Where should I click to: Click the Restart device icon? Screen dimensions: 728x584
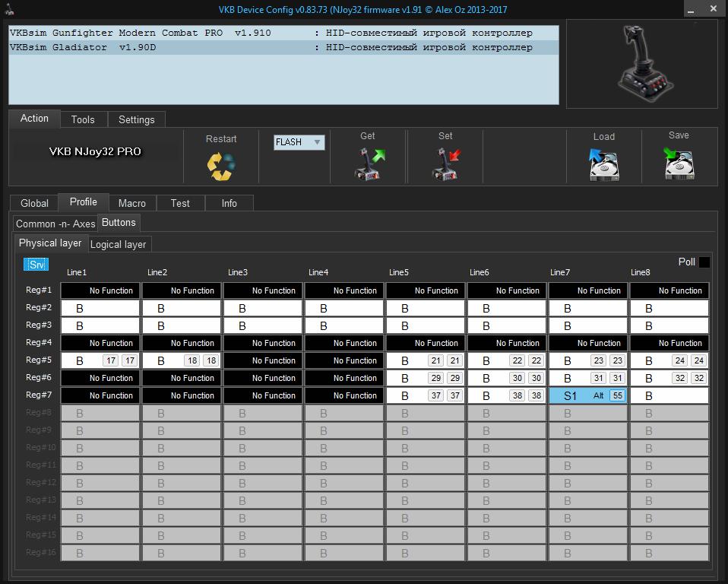coord(221,167)
